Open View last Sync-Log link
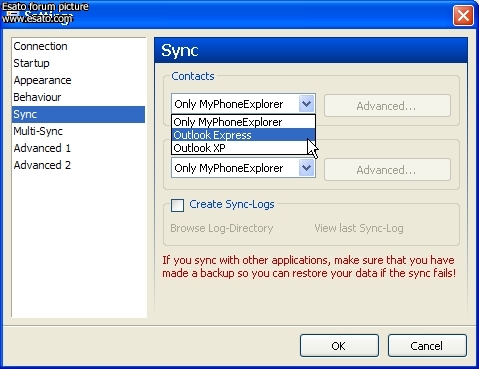 pyautogui.click(x=359, y=228)
